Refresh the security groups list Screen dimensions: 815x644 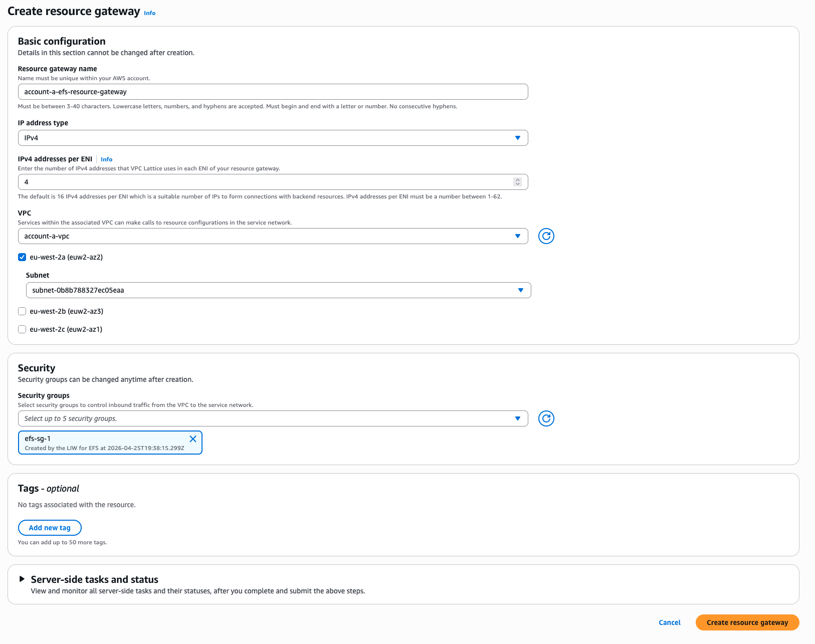point(546,418)
